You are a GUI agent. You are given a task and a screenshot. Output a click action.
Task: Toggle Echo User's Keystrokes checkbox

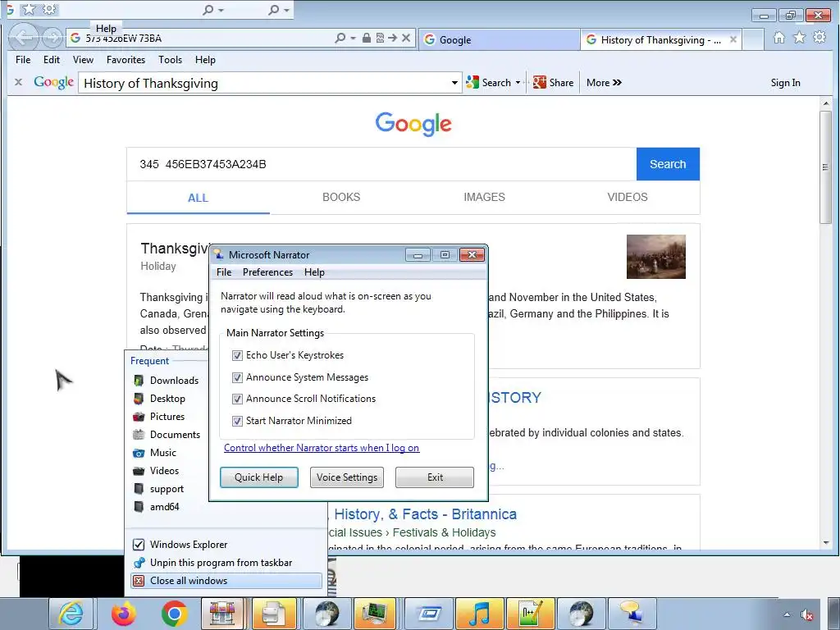point(237,355)
